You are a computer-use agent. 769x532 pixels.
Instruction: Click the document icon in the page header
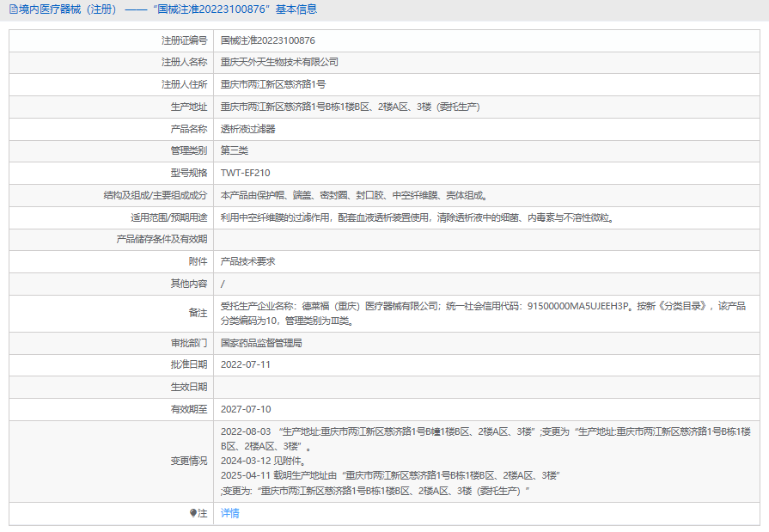coord(13,9)
